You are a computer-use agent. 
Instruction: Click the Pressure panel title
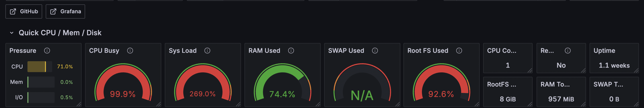click(x=23, y=51)
